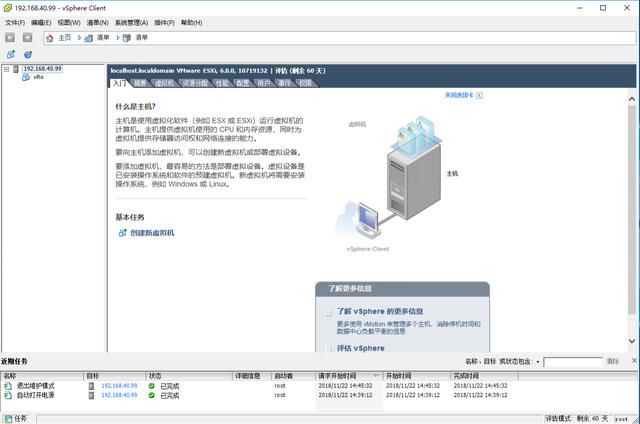This screenshot has height=424, width=640.
Task: Click the 状态 column header in tasks
Action: 189,376
